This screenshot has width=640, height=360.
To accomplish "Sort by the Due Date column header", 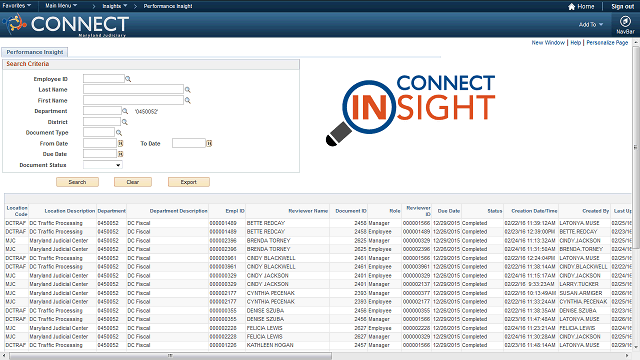I will pyautogui.click(x=449, y=211).
